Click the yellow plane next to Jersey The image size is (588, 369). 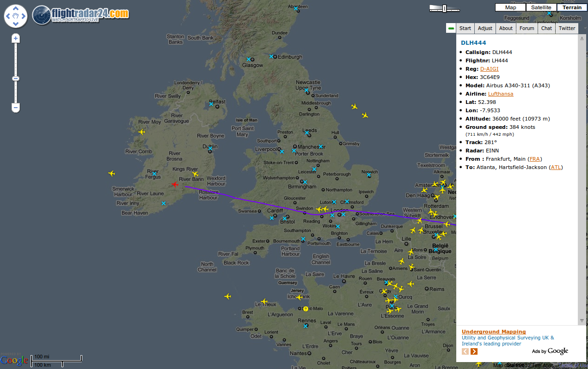coord(299,297)
